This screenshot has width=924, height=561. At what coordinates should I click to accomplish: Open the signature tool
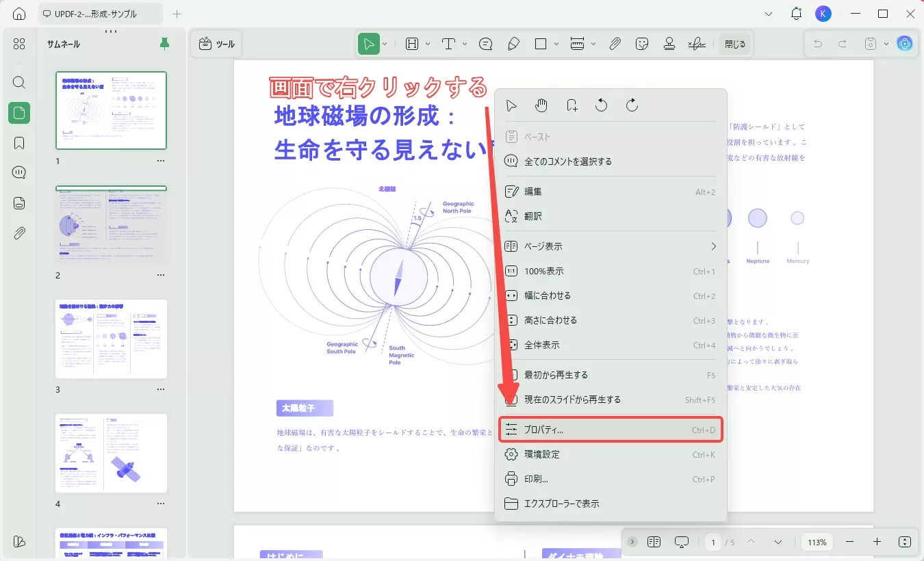[x=697, y=43]
